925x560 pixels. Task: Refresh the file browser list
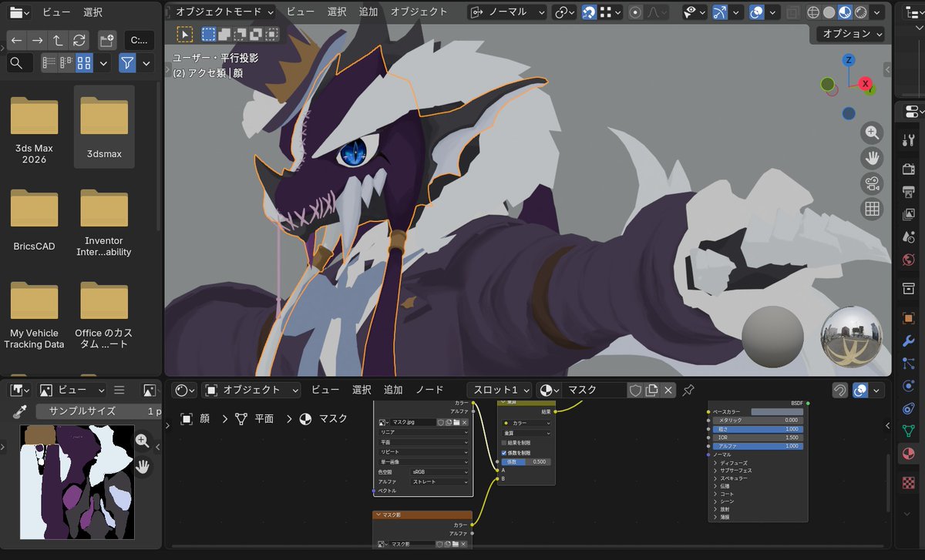[x=79, y=40]
